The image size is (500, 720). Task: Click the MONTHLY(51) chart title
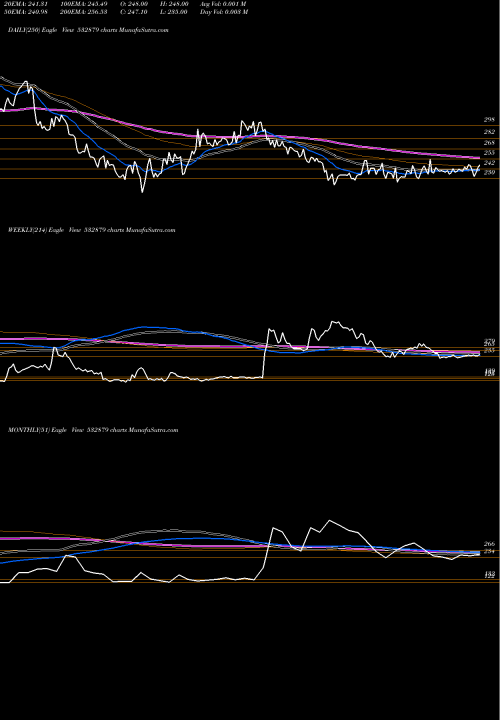point(93,430)
